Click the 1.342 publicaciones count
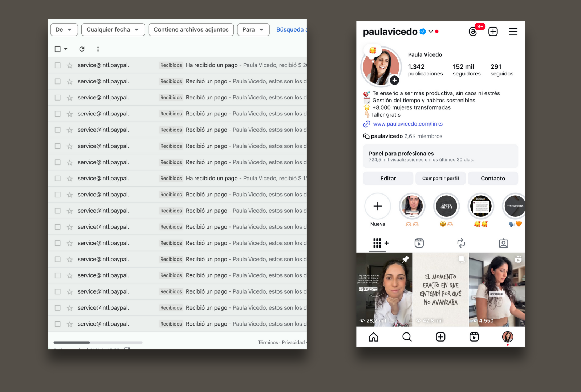This screenshot has height=392, width=581. [426, 70]
